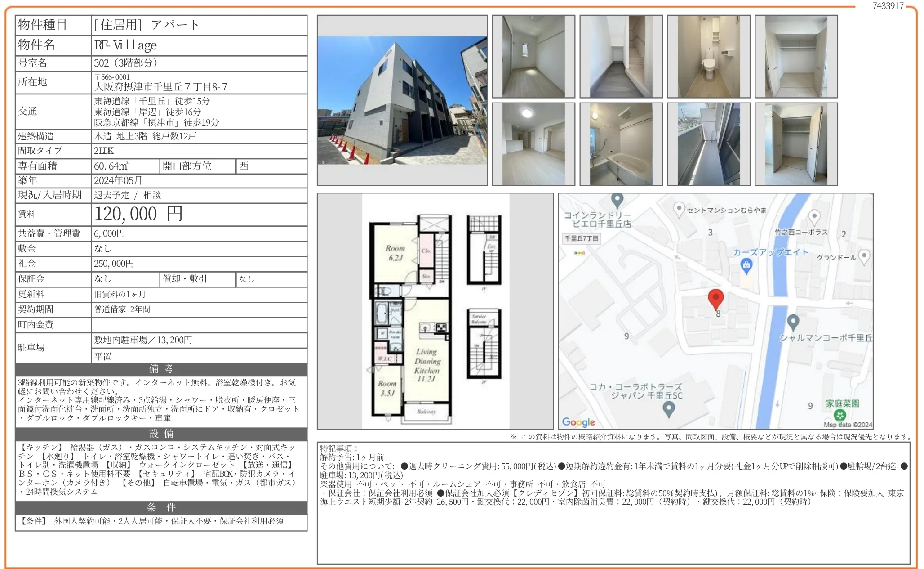Click the 千里丘7丁目 bus stop label

click(x=582, y=238)
